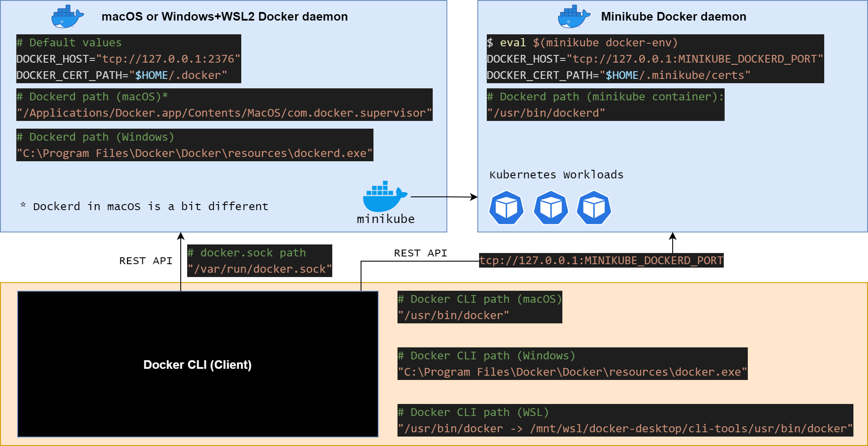Click the "/usr/bin/docker" macOS CLI path
Screen dimensions: 868x446
[453, 315]
